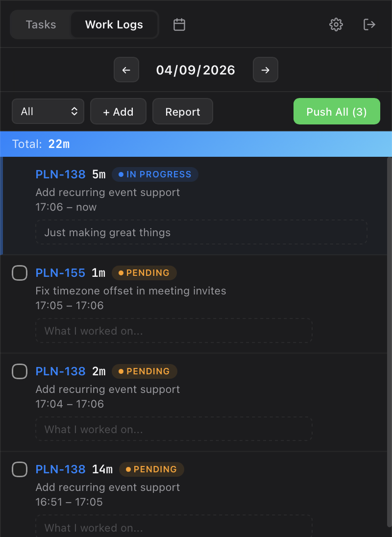
Task: Open the PLN-155 issue link
Action: point(60,273)
